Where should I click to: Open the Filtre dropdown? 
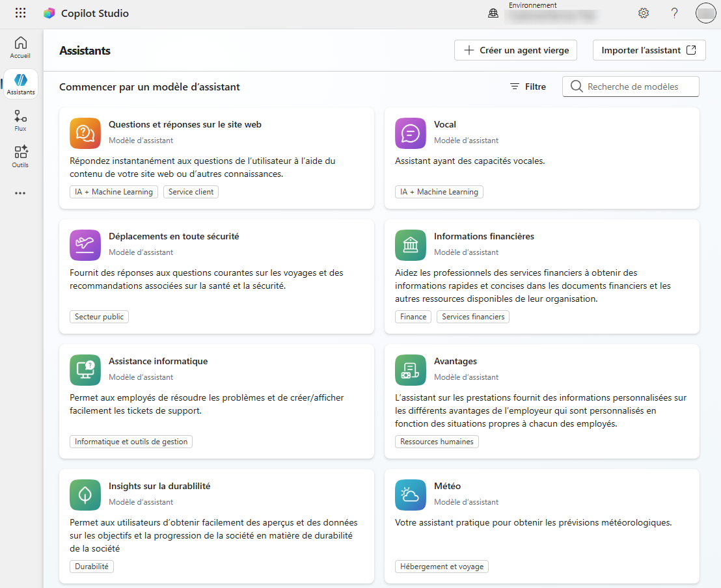(x=528, y=87)
